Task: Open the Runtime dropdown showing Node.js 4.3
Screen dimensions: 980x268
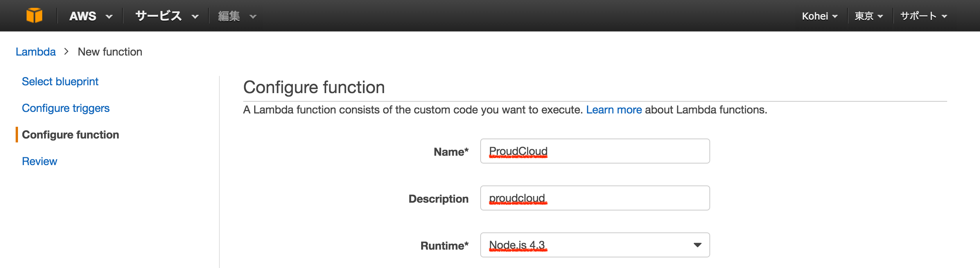Action: [x=594, y=245]
